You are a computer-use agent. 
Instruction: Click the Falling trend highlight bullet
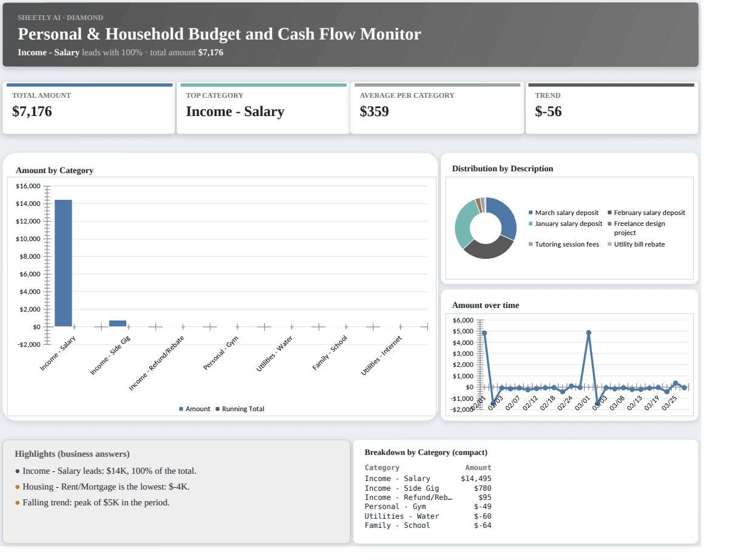[92, 502]
